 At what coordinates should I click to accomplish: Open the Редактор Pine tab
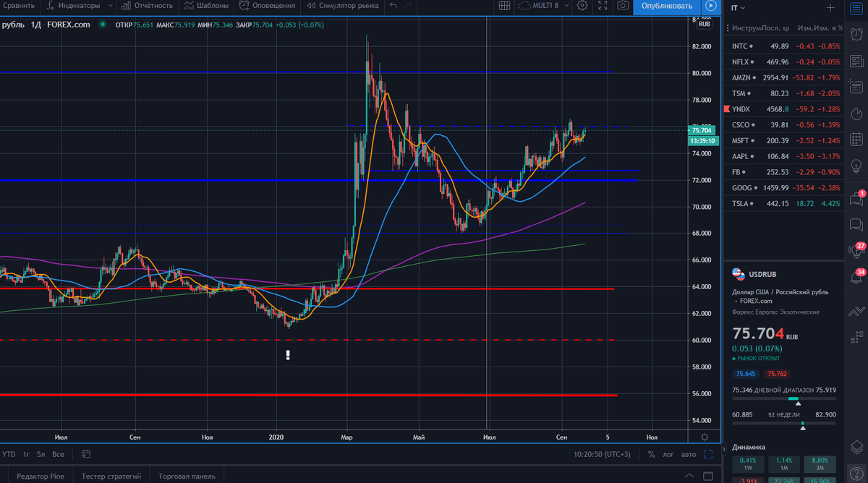click(40, 476)
